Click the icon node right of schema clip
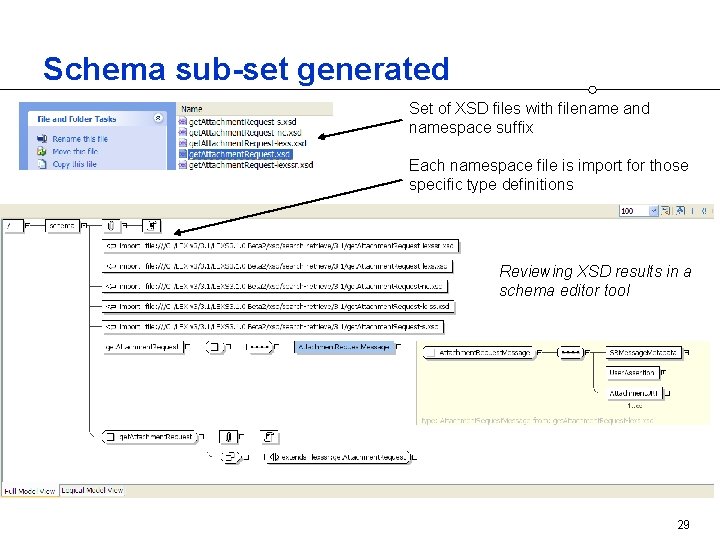 pyautogui.click(x=152, y=226)
